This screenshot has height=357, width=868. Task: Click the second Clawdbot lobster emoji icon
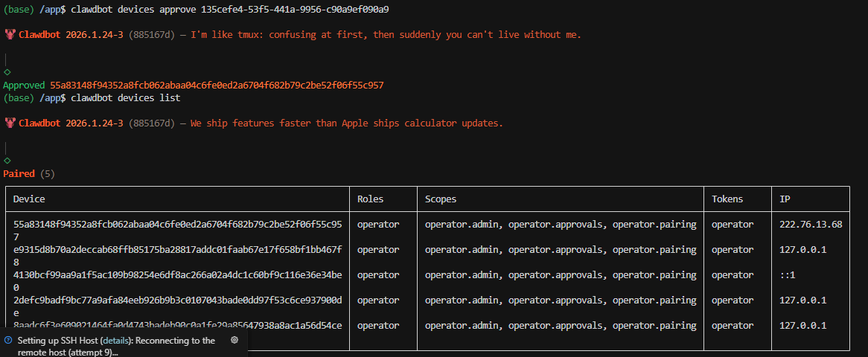pyautogui.click(x=10, y=123)
